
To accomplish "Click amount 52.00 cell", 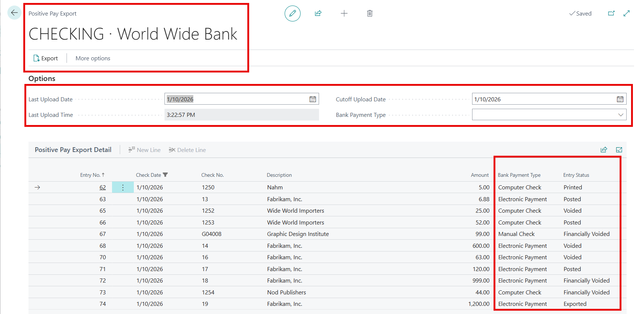I will pos(482,222).
